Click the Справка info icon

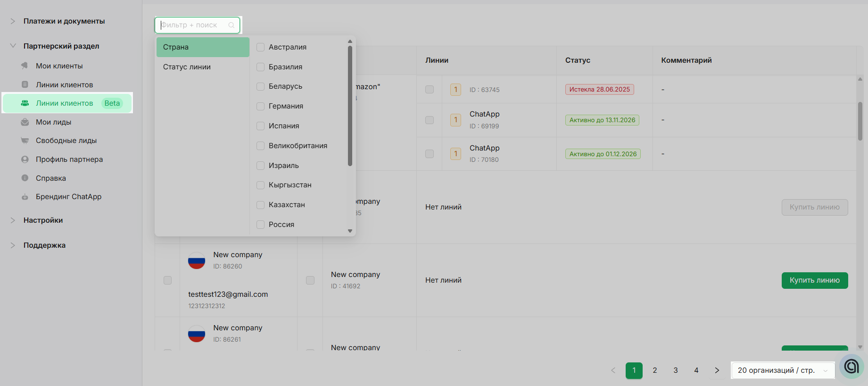tap(25, 178)
